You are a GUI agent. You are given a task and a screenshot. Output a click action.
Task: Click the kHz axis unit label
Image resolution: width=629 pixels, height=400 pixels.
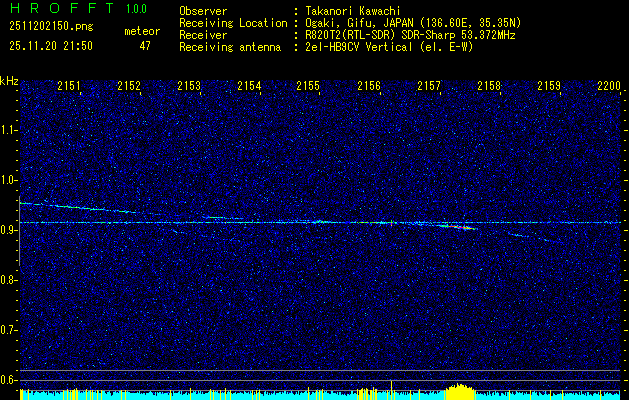pyautogui.click(x=9, y=81)
